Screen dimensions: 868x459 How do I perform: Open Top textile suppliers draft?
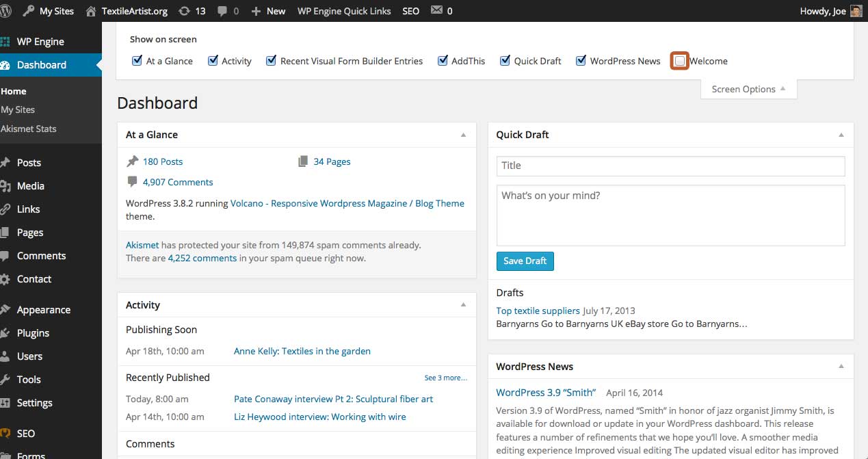pyautogui.click(x=538, y=311)
